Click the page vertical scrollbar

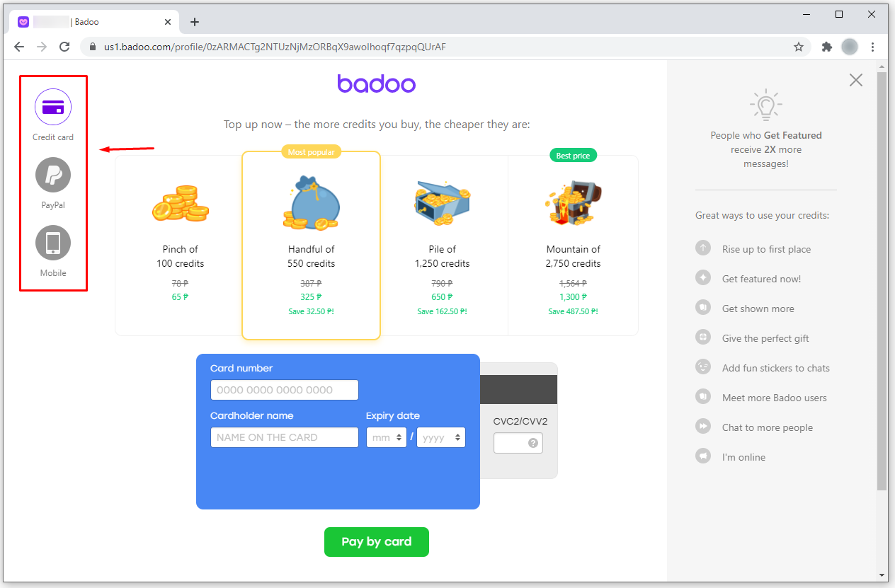[882, 281]
